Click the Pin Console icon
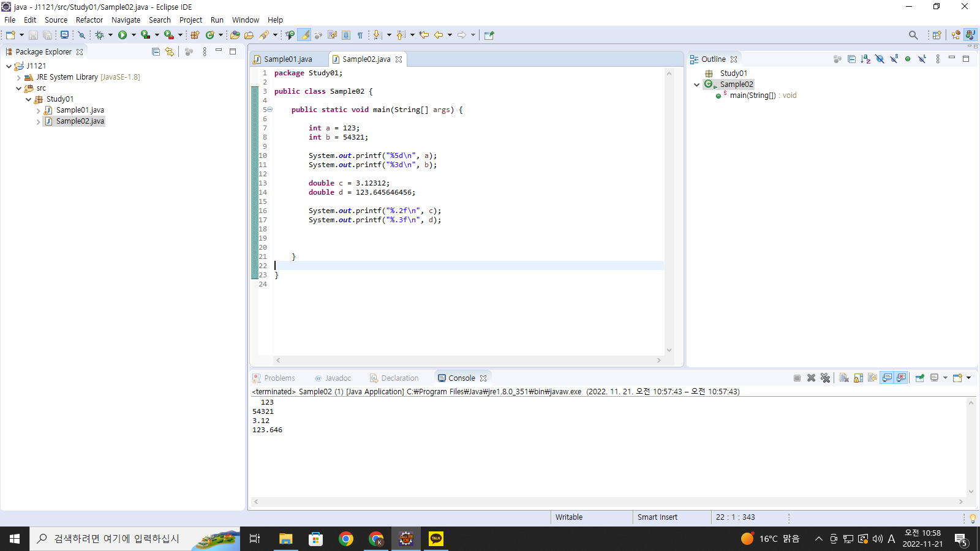Screen dimensions: 980x551 click(919, 378)
